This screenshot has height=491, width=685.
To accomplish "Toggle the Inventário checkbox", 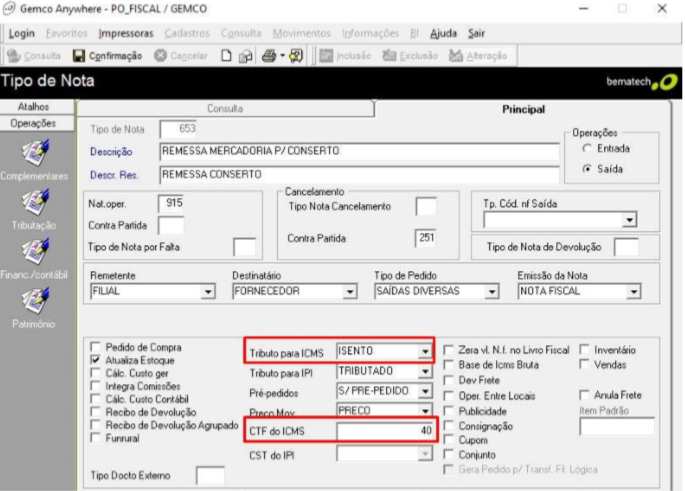I will [x=584, y=349].
